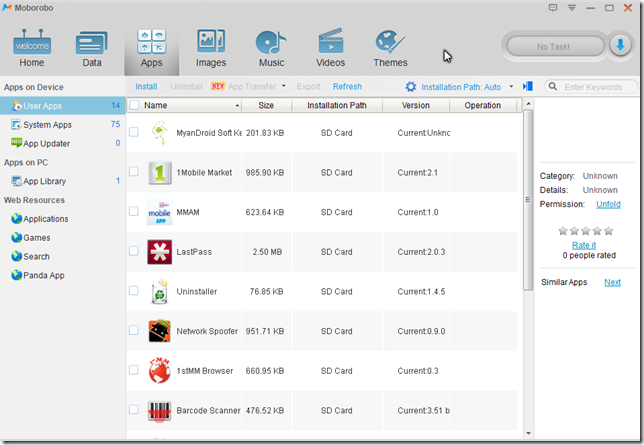This screenshot has height=445, width=644.
Task: Click the Install button
Action: point(146,86)
